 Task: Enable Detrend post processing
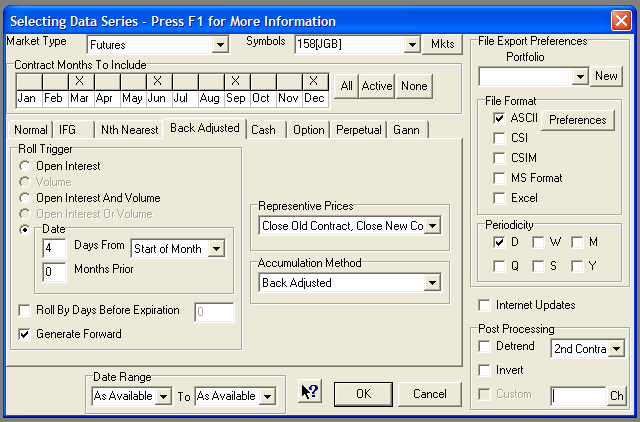484,346
